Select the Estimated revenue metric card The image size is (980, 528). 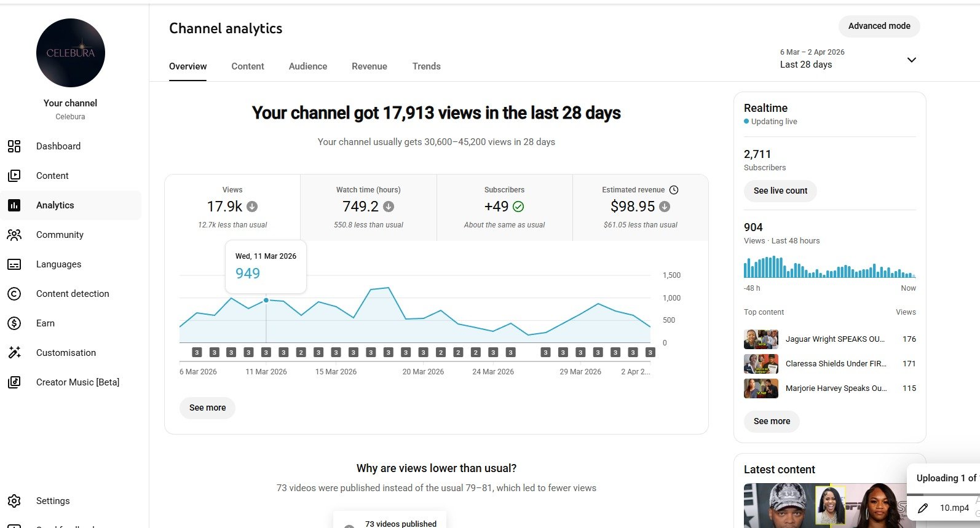(x=640, y=208)
